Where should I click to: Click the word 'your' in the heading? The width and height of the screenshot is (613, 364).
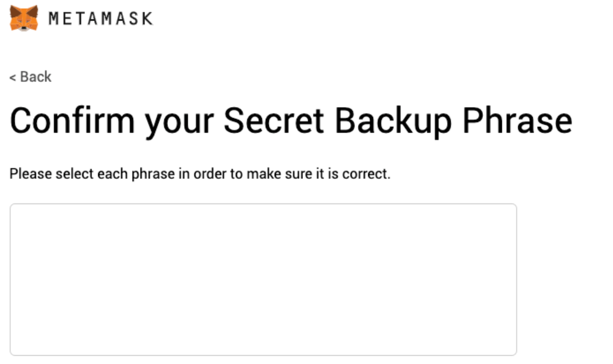pos(179,123)
